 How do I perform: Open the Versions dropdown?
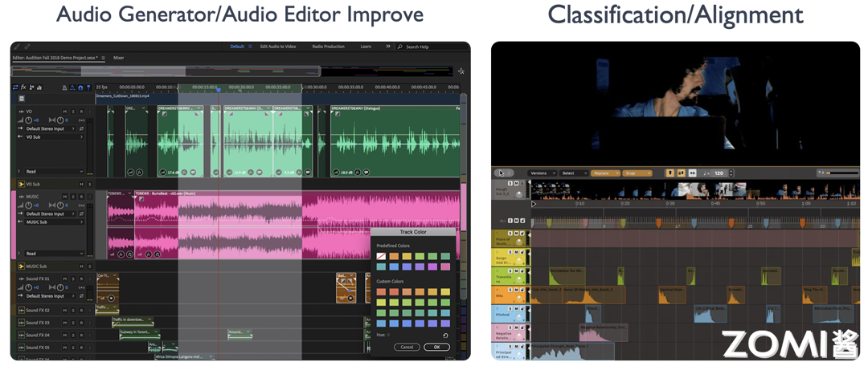(x=542, y=173)
